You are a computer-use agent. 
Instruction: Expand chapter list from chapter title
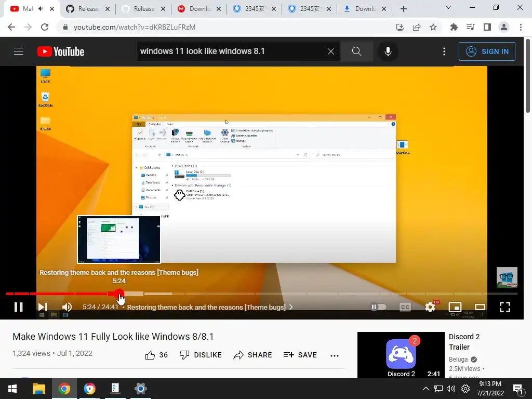point(210,307)
